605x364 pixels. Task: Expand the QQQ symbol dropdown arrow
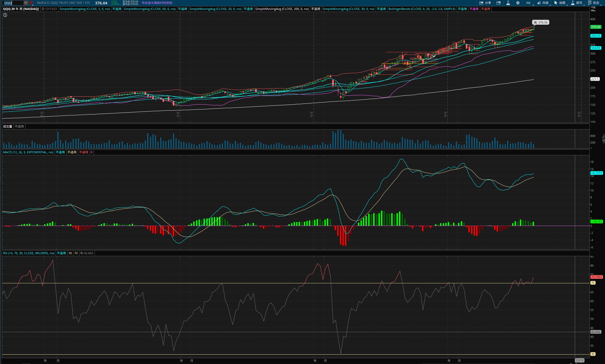(x=26, y=3)
